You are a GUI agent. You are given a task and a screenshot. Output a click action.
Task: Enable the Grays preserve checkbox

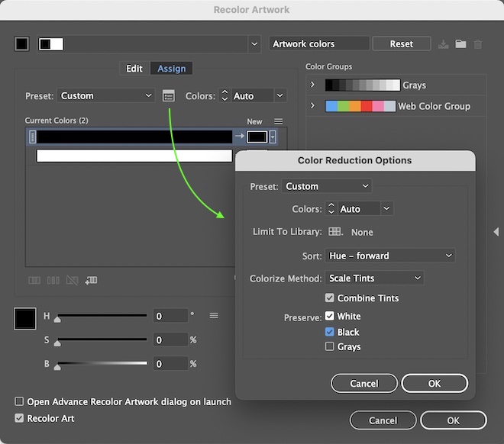(x=330, y=347)
